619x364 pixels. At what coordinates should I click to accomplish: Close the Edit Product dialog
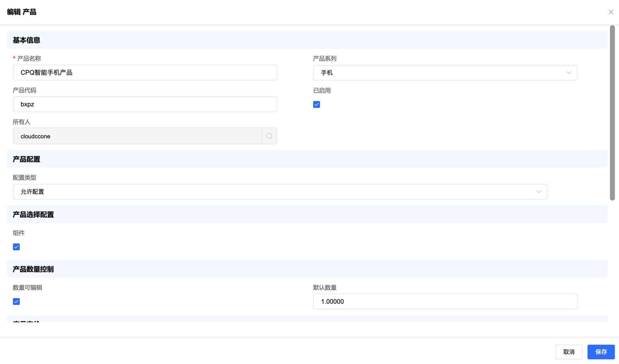pos(611,12)
